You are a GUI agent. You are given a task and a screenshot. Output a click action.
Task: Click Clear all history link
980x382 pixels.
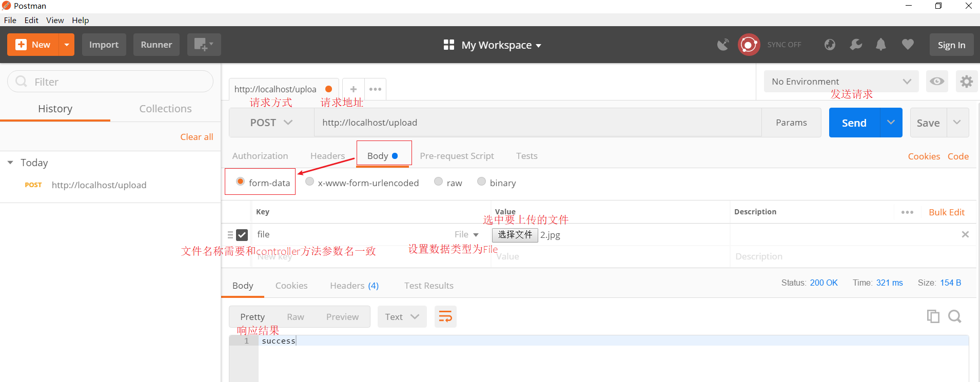point(197,137)
